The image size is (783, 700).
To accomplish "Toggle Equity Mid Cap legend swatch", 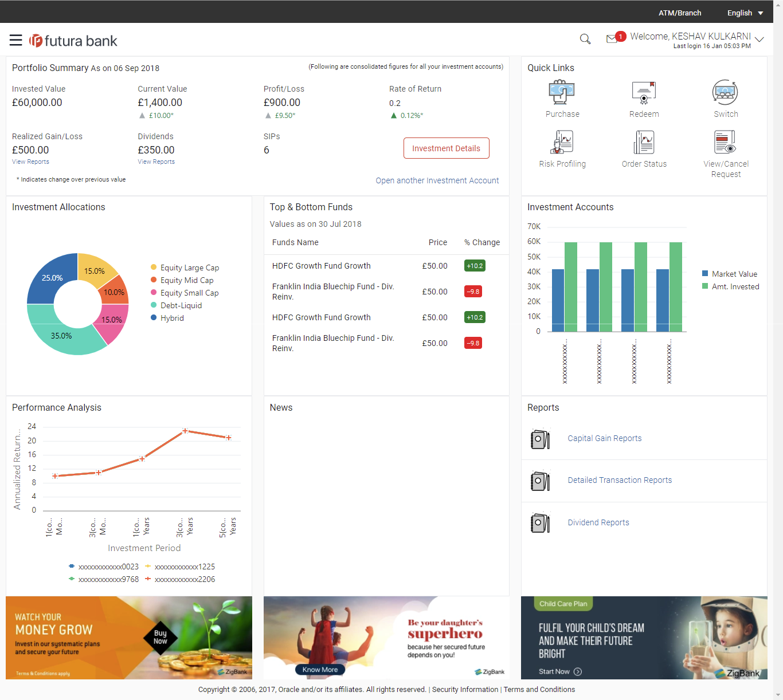I will [x=154, y=280].
